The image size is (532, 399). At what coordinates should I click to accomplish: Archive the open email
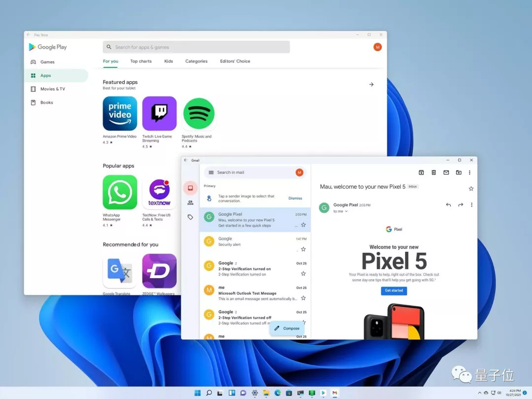click(x=421, y=172)
